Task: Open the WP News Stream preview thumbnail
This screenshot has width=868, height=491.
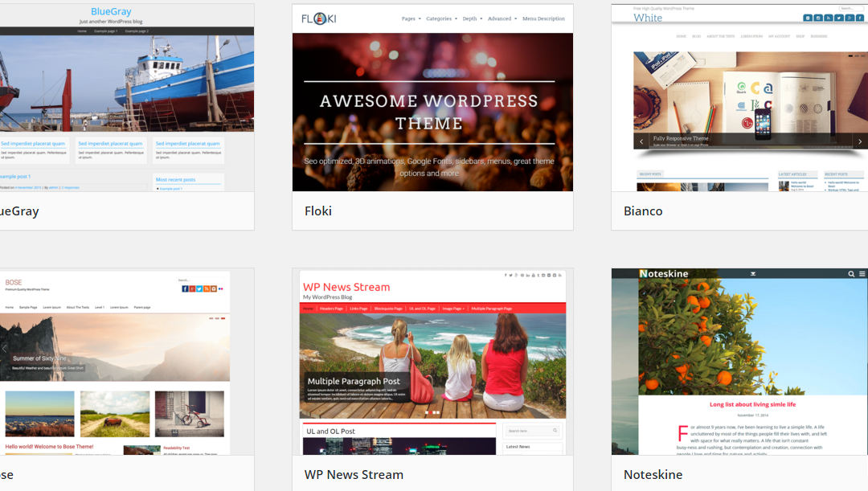Action: pyautogui.click(x=432, y=362)
